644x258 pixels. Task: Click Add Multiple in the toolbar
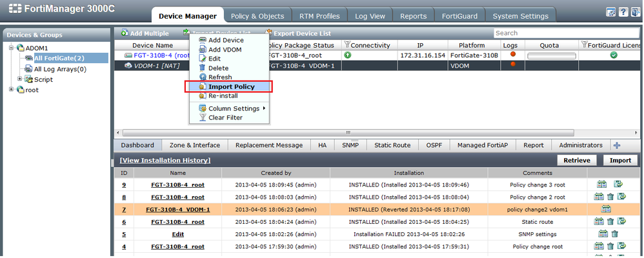(145, 34)
